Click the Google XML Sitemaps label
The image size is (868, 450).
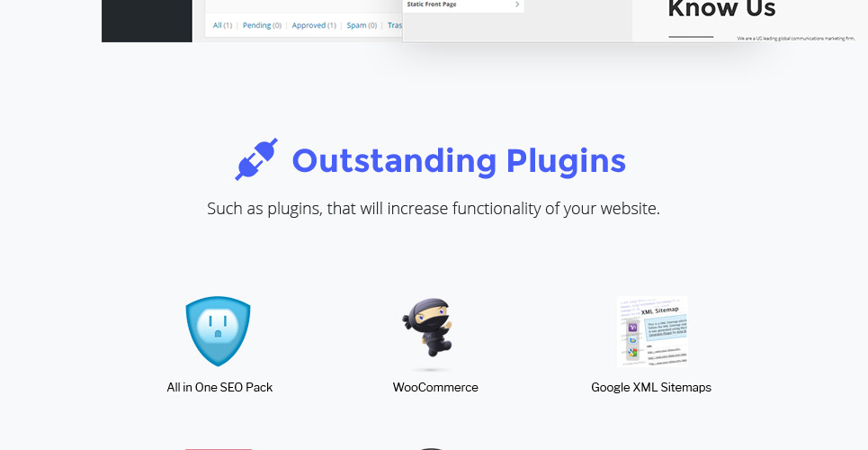[x=651, y=387]
